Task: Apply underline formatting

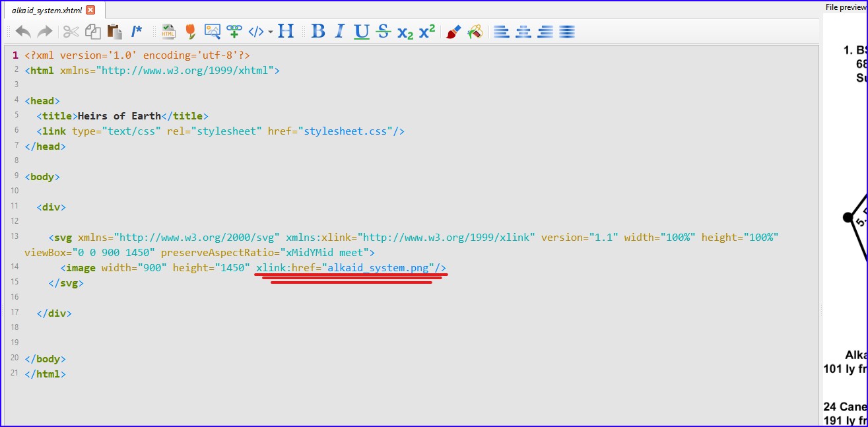Action: (x=361, y=31)
